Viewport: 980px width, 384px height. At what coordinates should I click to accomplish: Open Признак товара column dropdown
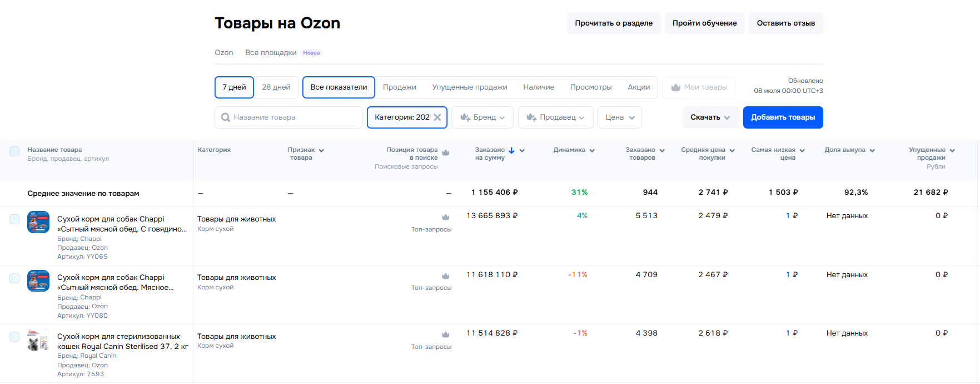(321, 150)
